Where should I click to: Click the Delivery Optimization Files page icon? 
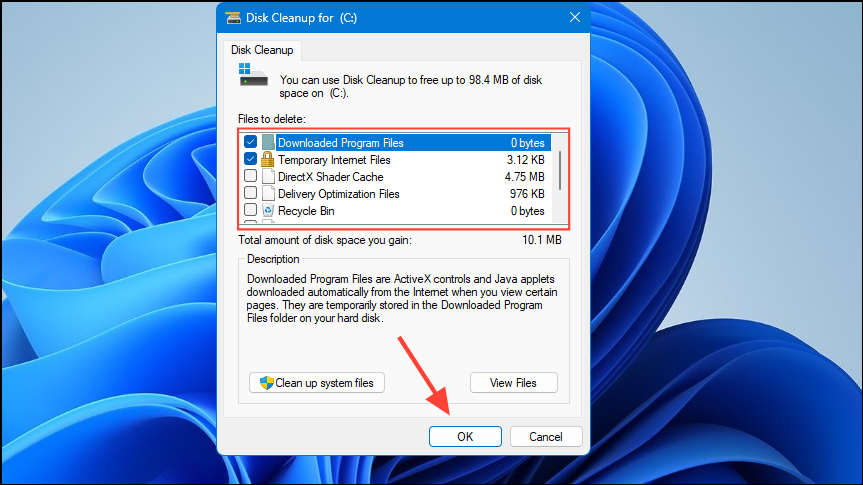268,194
